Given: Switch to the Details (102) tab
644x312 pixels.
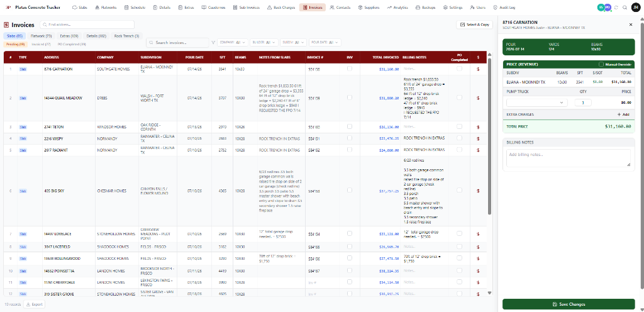Looking at the screenshot, I should [96, 36].
